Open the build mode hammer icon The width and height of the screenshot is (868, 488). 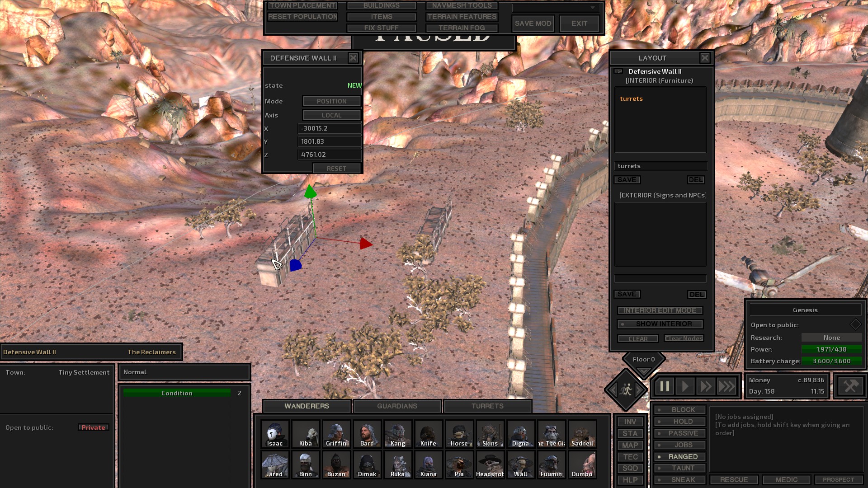coord(850,386)
